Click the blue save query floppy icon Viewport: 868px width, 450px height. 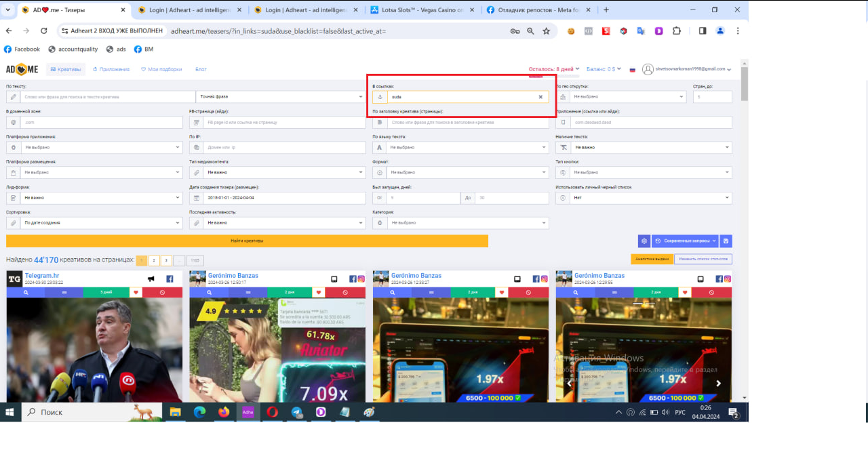tap(726, 241)
